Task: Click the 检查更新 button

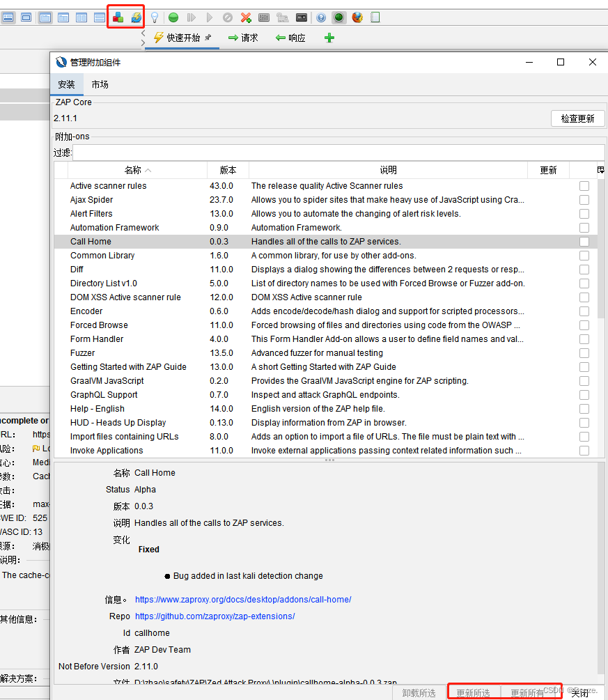Action: [x=577, y=118]
